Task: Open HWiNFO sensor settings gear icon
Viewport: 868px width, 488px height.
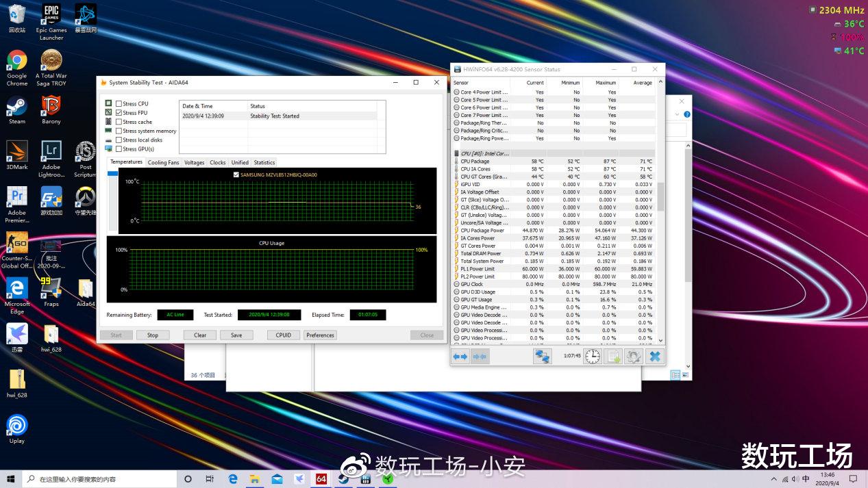Action: pyautogui.click(x=634, y=357)
